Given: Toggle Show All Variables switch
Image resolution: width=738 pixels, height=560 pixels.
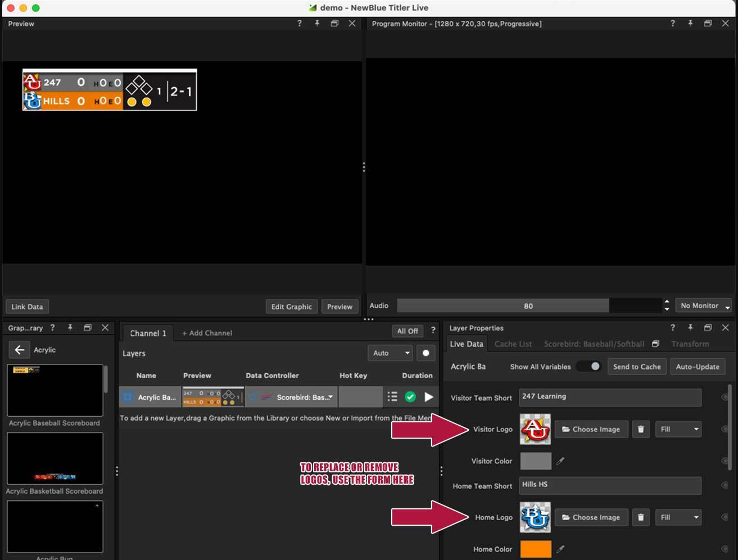Looking at the screenshot, I should pos(589,366).
